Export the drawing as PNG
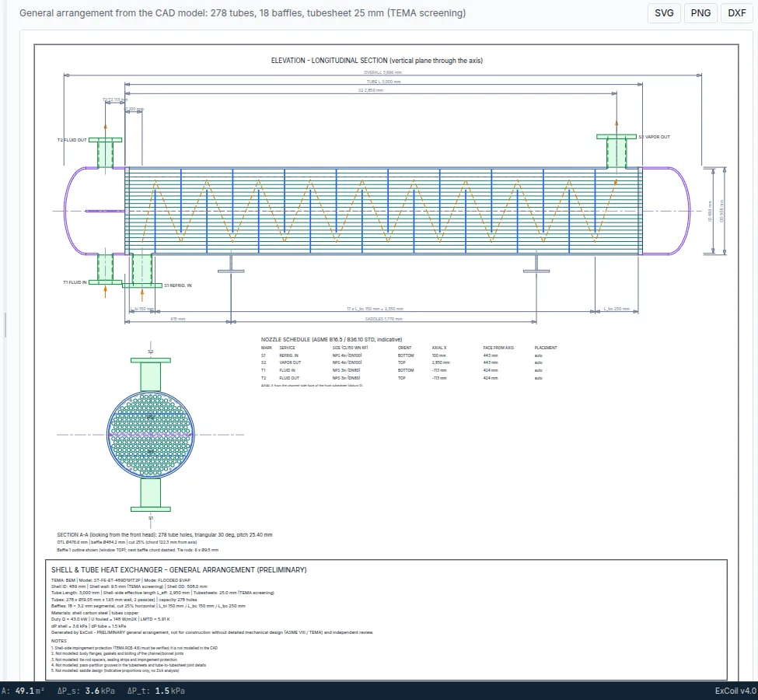The width and height of the screenshot is (758, 700). point(700,13)
